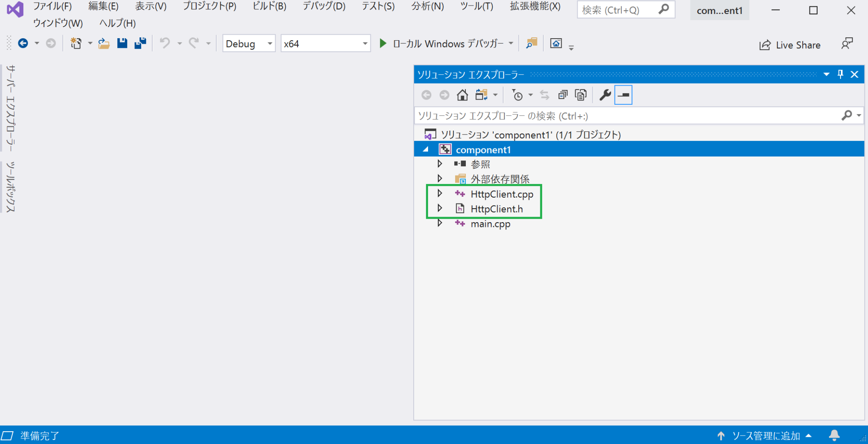This screenshot has width=868, height=444.
Task: Open Properties with the wrench icon
Action: 605,95
